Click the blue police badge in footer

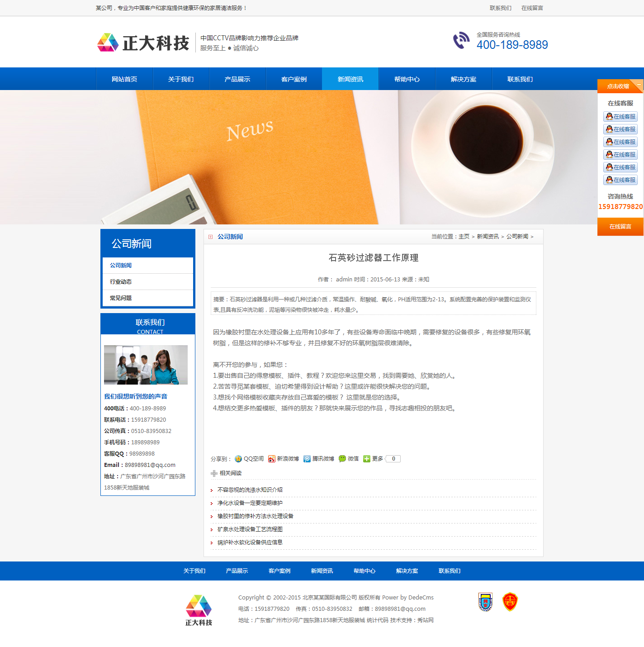[485, 602]
